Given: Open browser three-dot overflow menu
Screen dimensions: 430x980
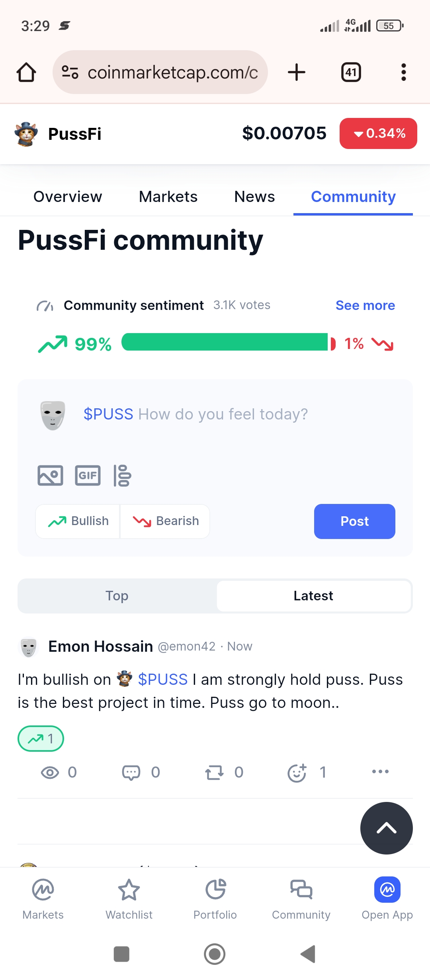Looking at the screenshot, I should 403,73.
